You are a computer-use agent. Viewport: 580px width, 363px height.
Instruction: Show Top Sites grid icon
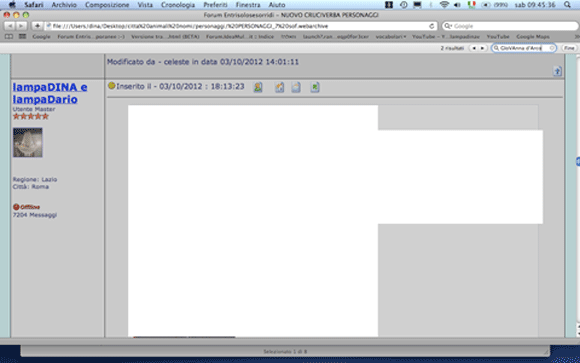click(23, 37)
